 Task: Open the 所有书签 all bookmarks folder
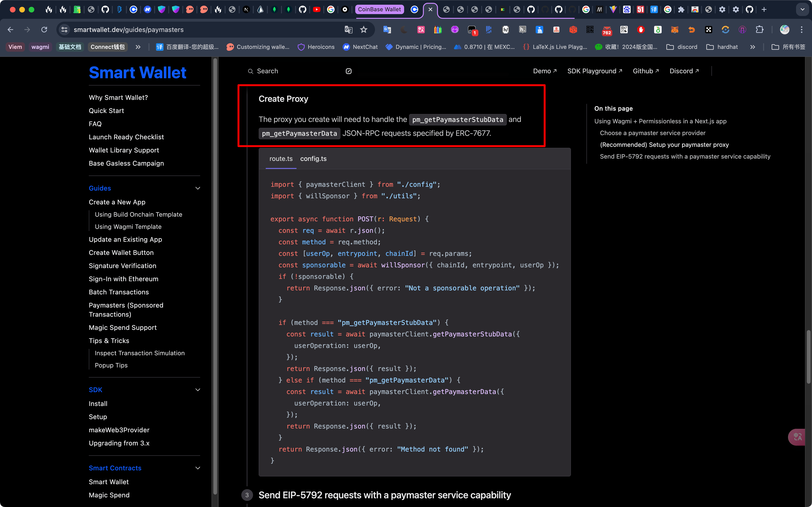788,47
